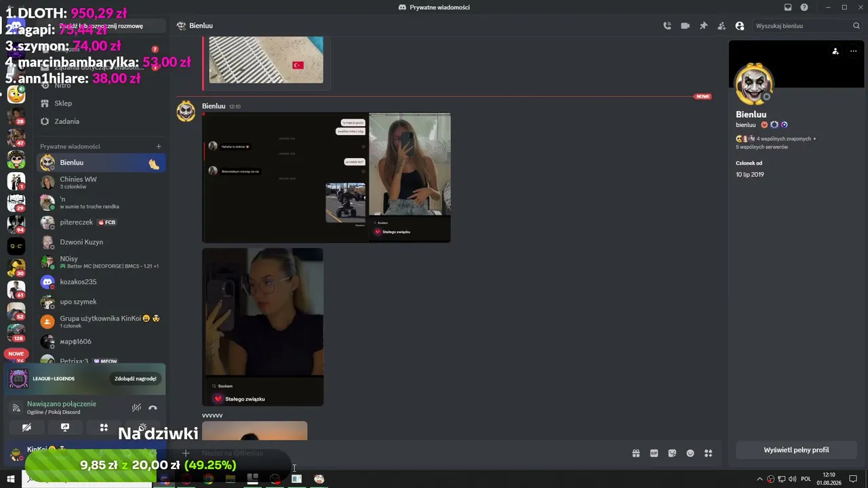The height and width of the screenshot is (488, 868).
Task: Open the chat screenshot with mirror selfie
Action: [326, 178]
